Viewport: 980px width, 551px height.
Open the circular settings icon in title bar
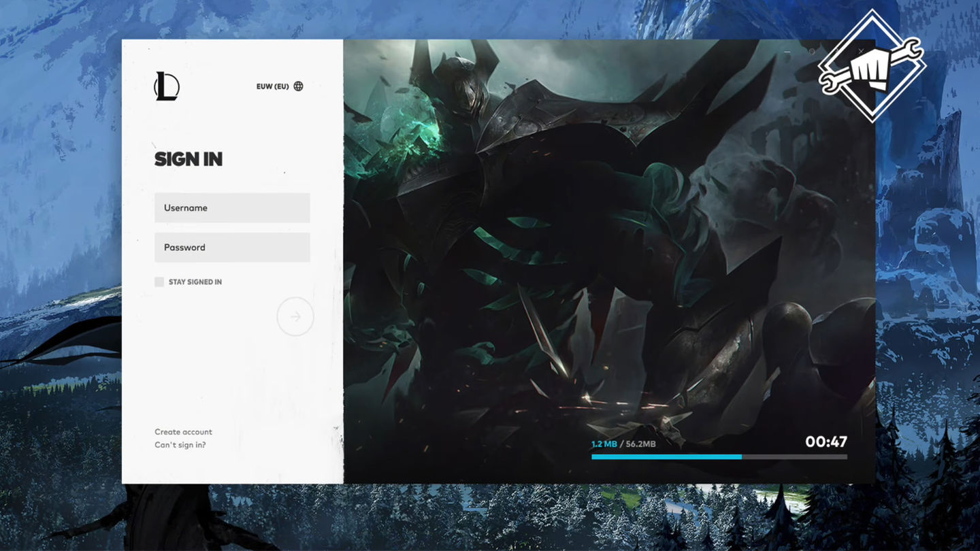[811, 51]
